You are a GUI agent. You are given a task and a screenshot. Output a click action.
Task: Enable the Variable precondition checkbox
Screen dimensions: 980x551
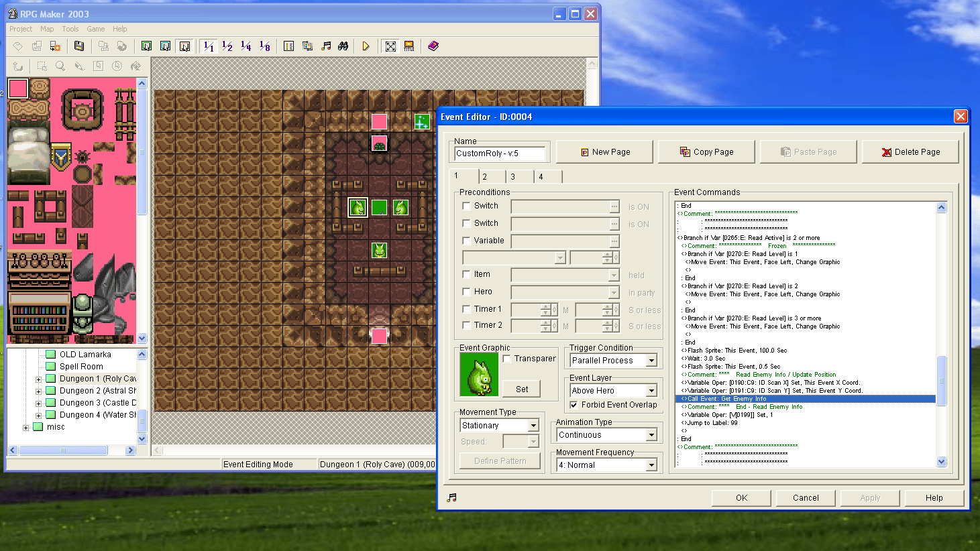(x=467, y=241)
